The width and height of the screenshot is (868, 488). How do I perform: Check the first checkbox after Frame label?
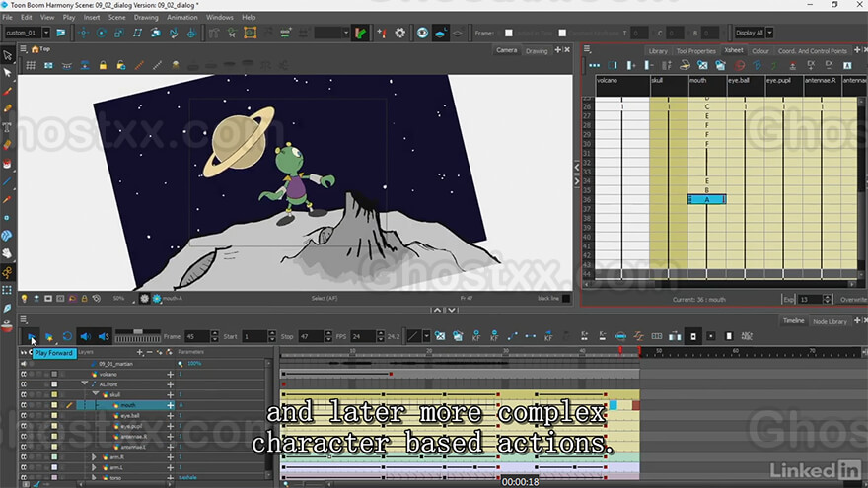pyautogui.click(x=508, y=34)
